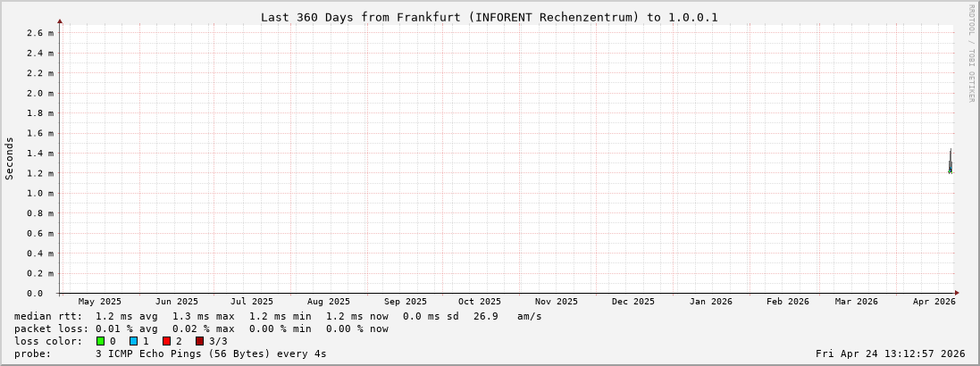Click the latency data spike near Apr 2026
The width and height of the screenshot is (980, 366).
[x=951, y=162]
